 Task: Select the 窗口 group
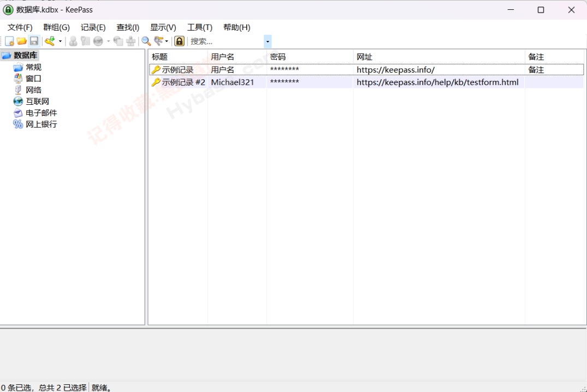[x=34, y=79]
